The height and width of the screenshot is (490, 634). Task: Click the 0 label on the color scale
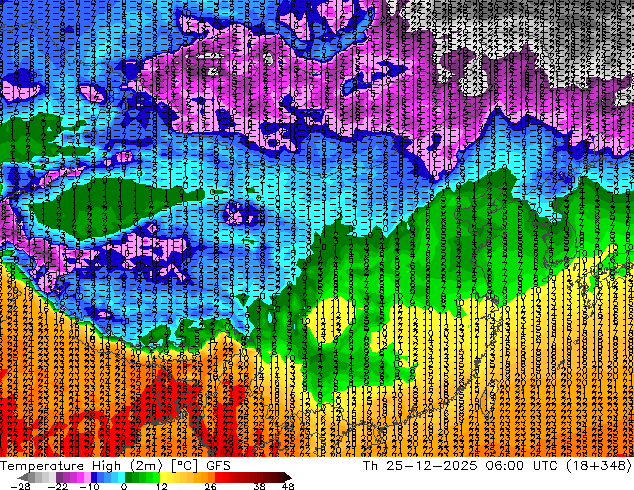click(124, 486)
